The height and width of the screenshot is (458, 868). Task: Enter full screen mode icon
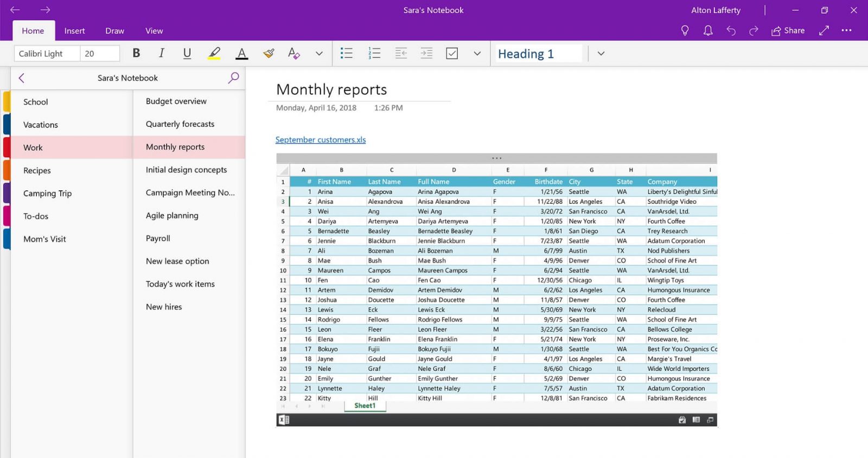pyautogui.click(x=824, y=31)
